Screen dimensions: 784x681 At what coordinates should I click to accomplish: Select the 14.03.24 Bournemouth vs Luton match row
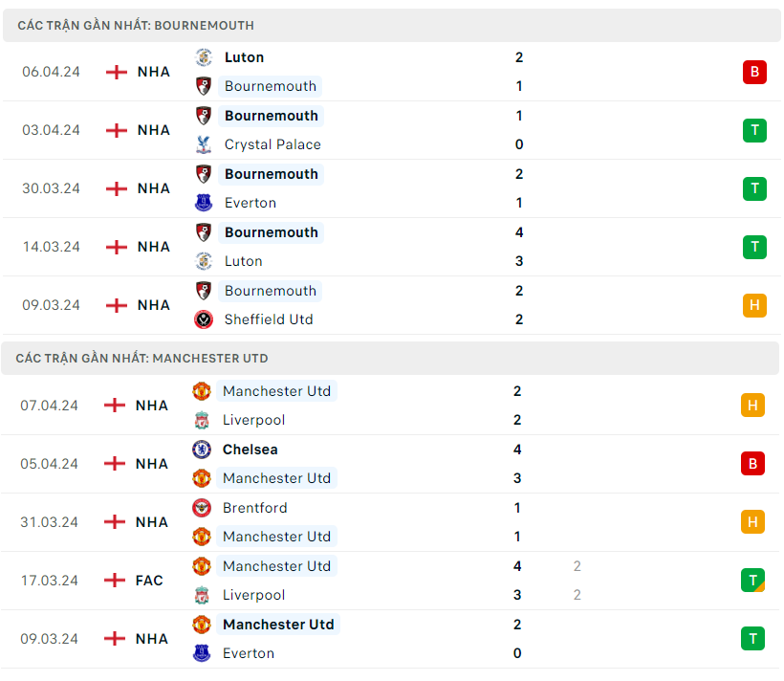click(392, 247)
